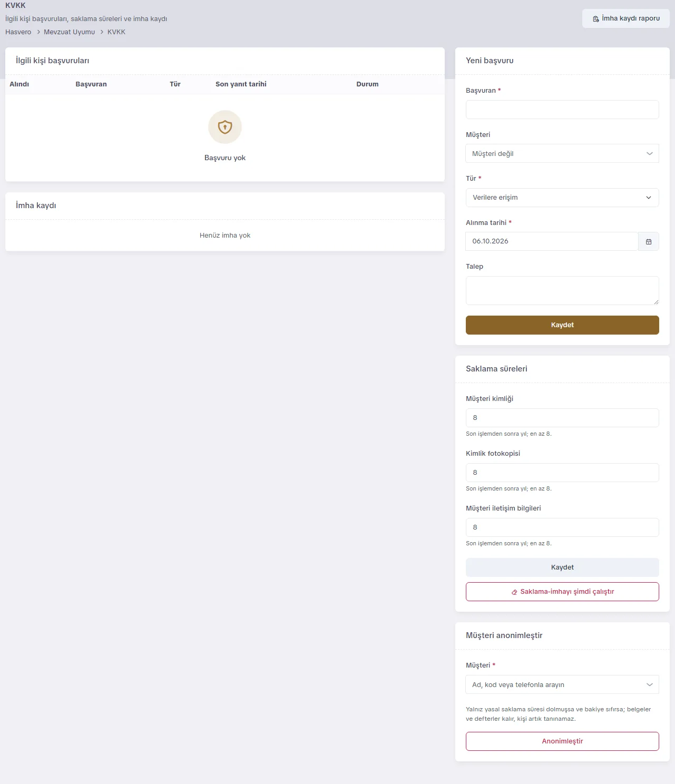Click into the Talep text area
Image resolution: width=675 pixels, height=784 pixels.
pos(562,291)
